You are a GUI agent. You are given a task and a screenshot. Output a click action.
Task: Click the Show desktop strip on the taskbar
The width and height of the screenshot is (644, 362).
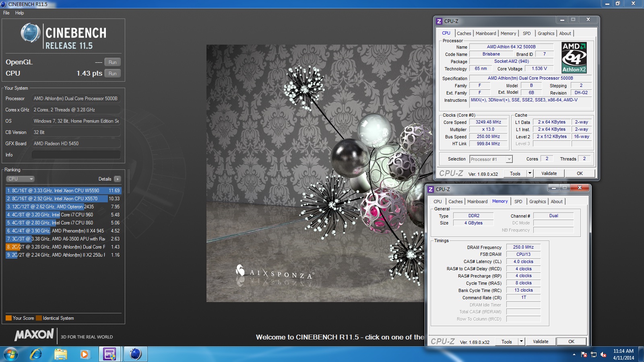pyautogui.click(x=641, y=354)
